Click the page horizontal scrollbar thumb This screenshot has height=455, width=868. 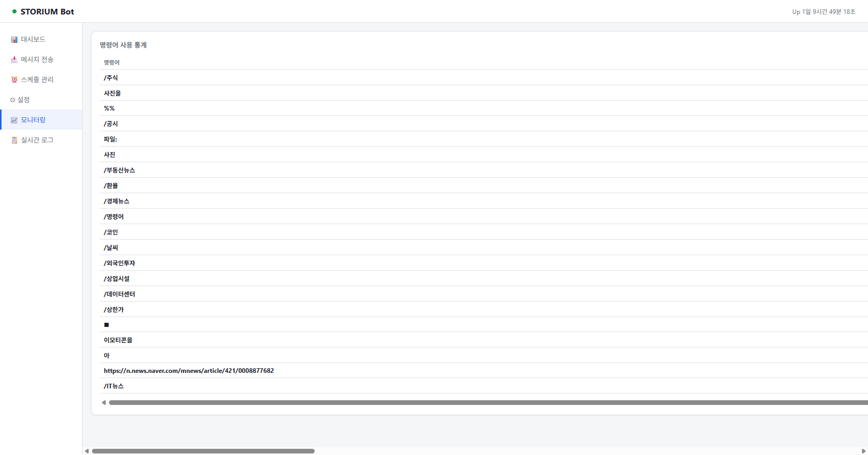click(203, 451)
